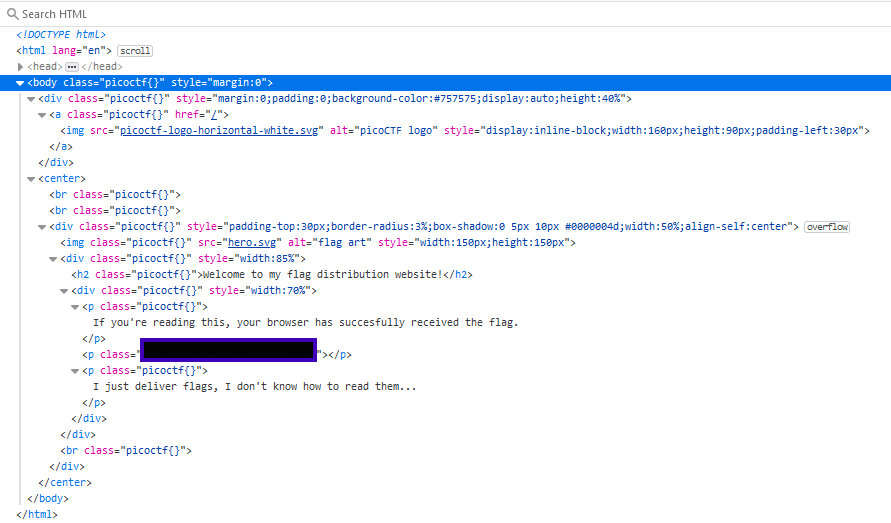Collapse the div with width:85% style
Viewport: 891px width, 523px height.
pyautogui.click(x=53, y=258)
